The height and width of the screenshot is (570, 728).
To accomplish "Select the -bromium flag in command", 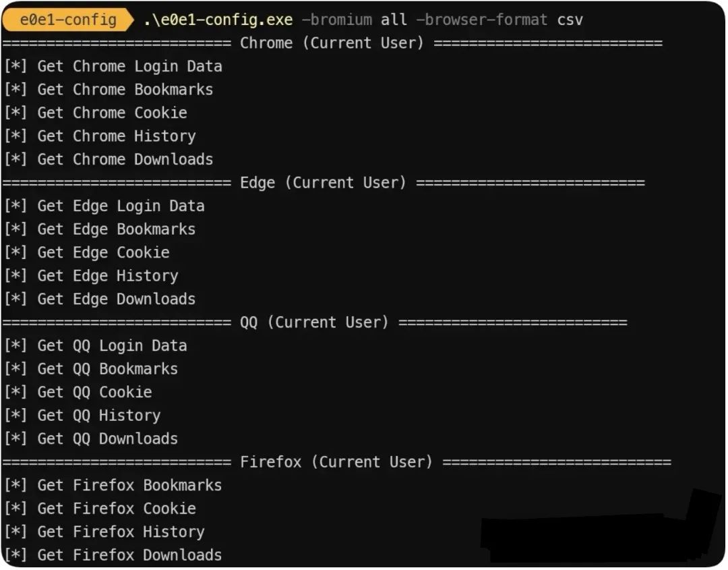I will 337,20.
